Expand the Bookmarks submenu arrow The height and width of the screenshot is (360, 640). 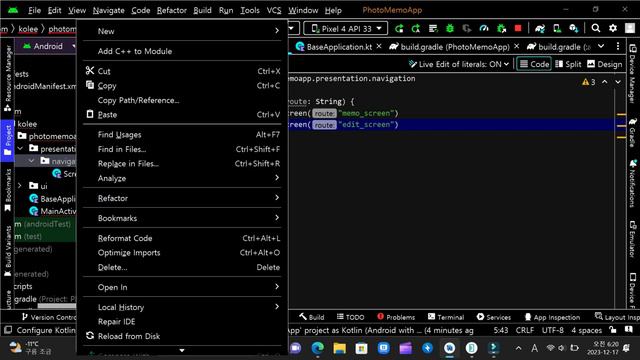(277, 218)
